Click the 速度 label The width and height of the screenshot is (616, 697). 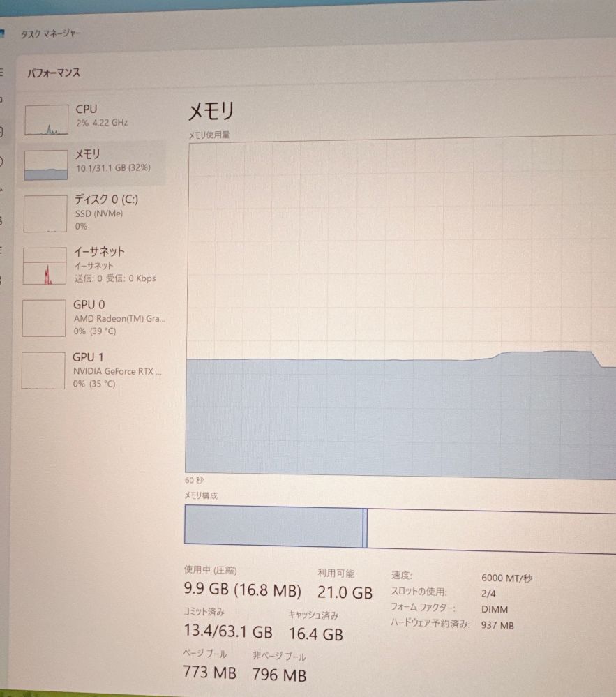[x=402, y=575]
